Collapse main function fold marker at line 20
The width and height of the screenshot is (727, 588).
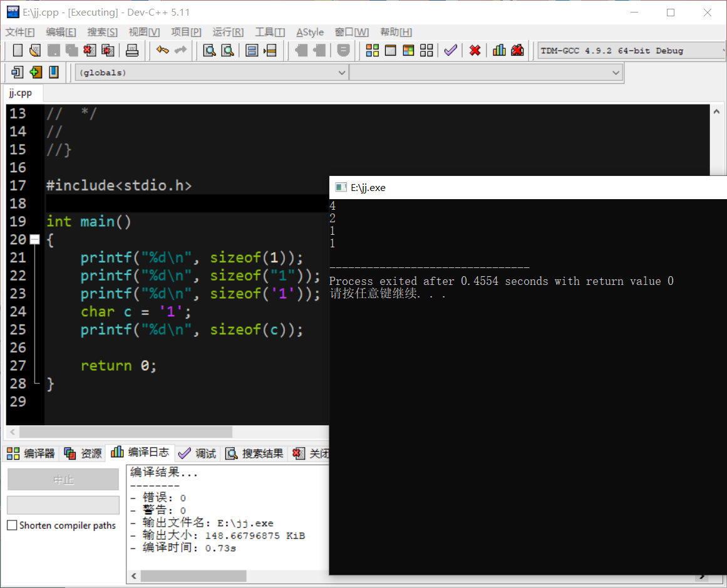(35, 239)
